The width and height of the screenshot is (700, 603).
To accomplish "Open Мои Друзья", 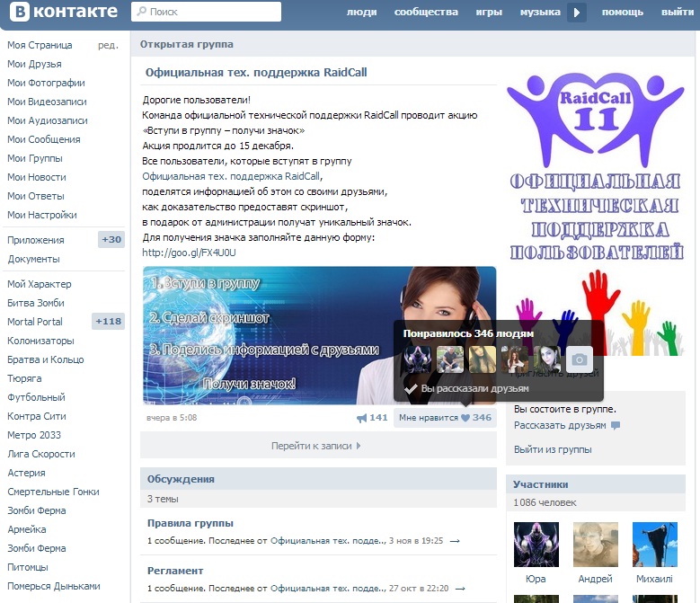I will (34, 64).
